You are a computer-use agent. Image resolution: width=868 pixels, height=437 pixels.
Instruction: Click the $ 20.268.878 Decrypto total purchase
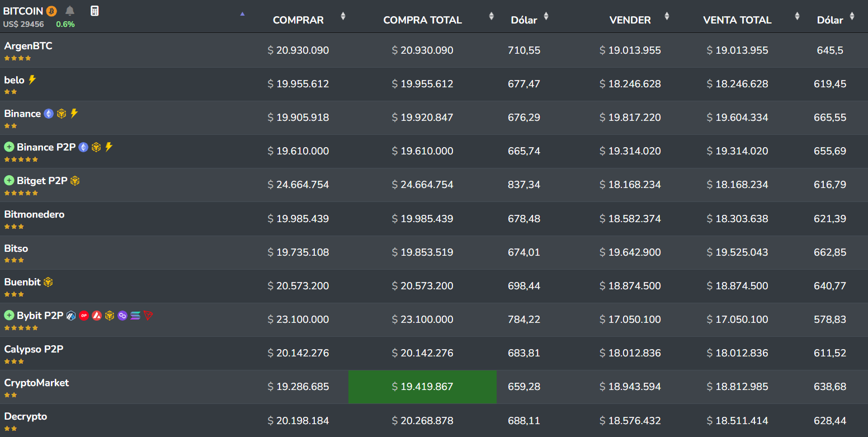pyautogui.click(x=423, y=420)
